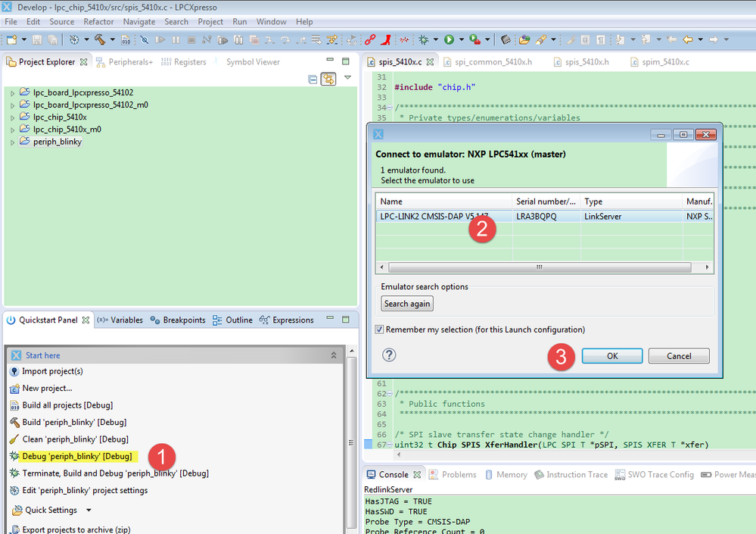Toggle 'Remember my selection' checkbox
Viewport: 756px width, 534px height.
pos(379,329)
